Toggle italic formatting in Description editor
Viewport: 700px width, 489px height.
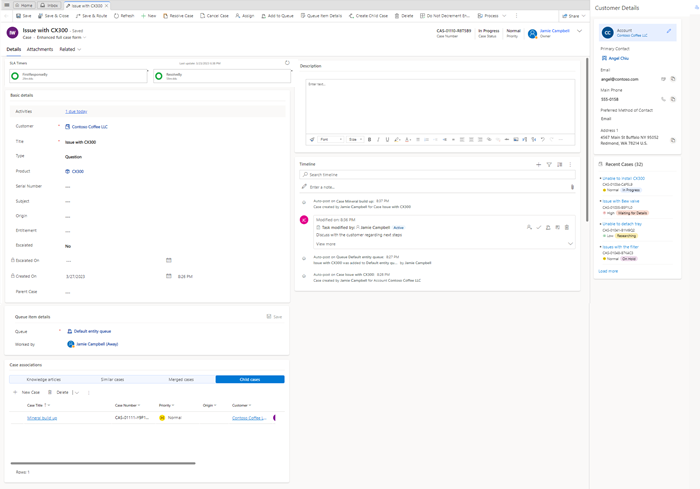(378, 140)
